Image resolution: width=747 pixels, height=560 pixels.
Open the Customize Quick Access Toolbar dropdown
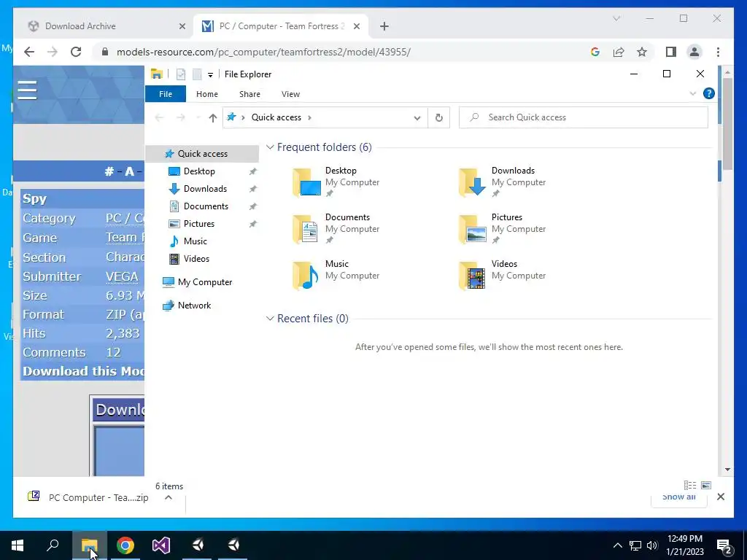[210, 75]
